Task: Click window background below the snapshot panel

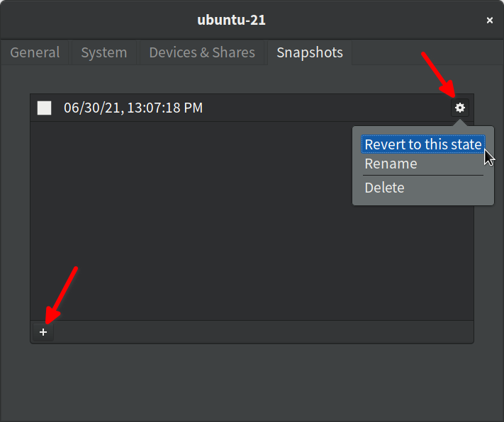Action: [x=252, y=382]
